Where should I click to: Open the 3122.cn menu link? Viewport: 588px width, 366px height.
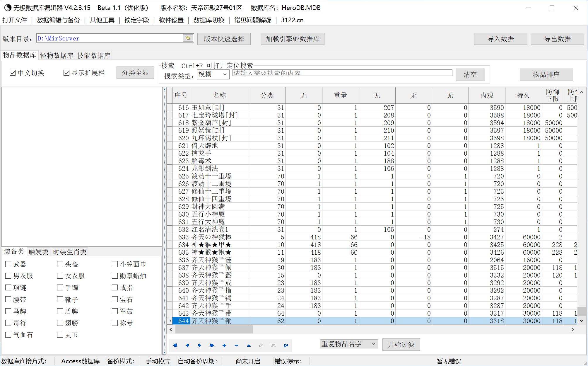[x=292, y=20]
